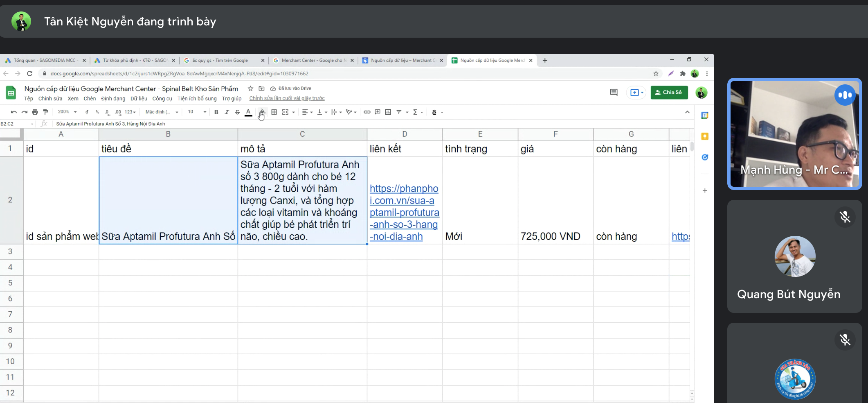Viewport: 868px width, 403px height.
Task: Open font size 10 dropdown
Action: [x=197, y=112]
